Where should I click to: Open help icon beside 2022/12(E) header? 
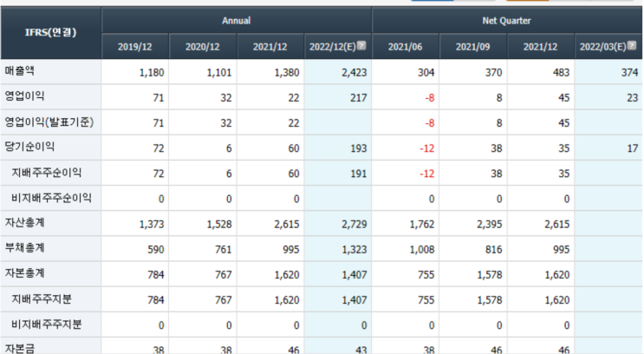[x=361, y=45]
